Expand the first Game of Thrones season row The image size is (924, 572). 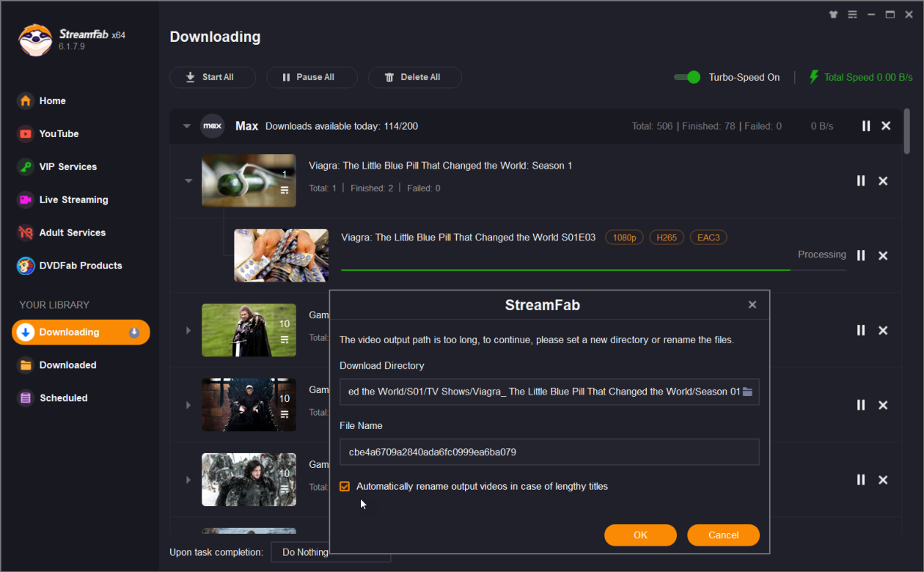tap(188, 330)
